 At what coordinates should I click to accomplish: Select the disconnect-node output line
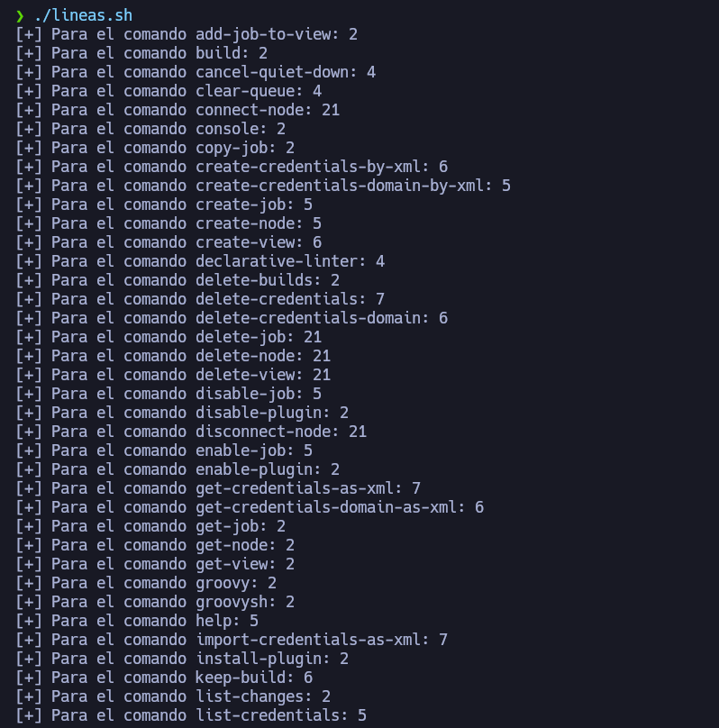pyautogui.click(x=191, y=432)
